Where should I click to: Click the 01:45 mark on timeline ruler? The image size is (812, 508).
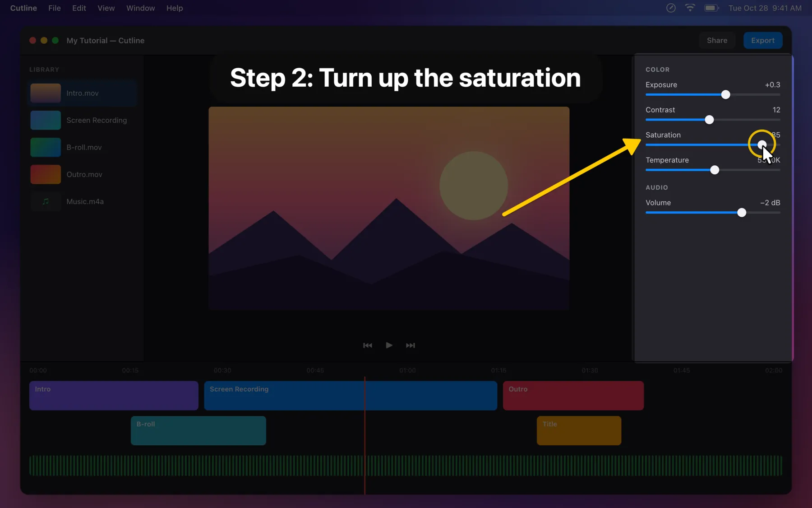682,370
